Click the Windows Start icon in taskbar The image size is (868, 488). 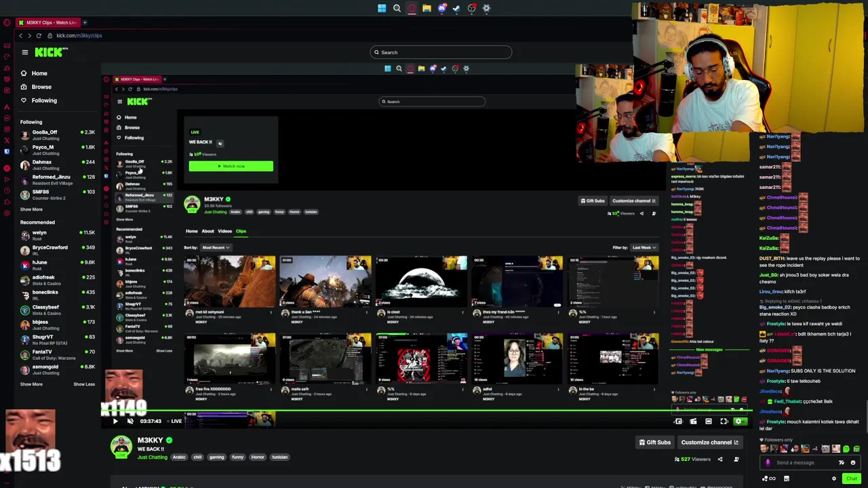point(382,8)
